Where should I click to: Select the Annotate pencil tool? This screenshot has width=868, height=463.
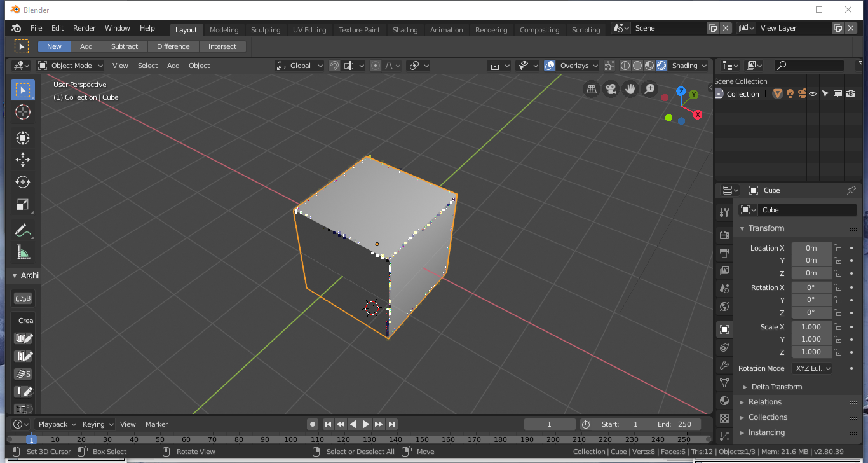click(23, 230)
